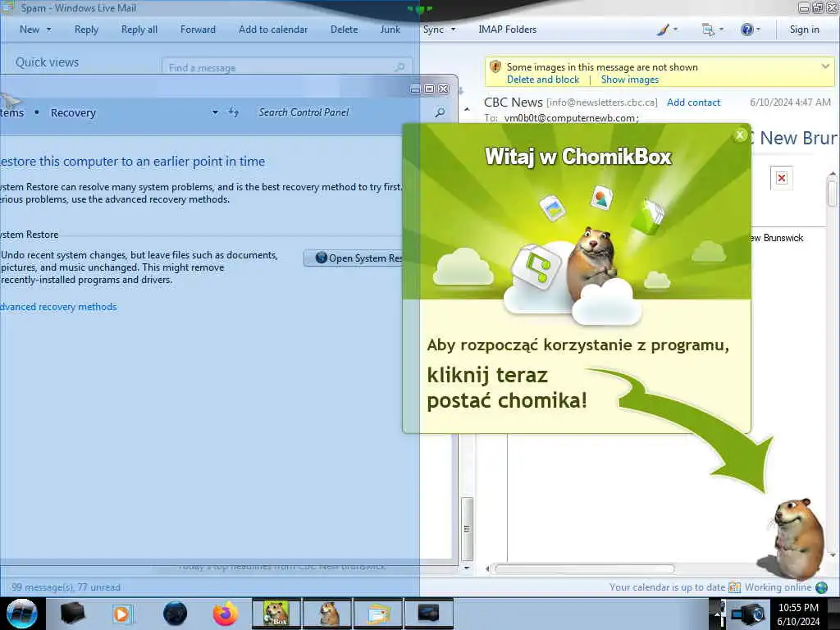Click the Working online globe icon
Viewport: 840px width, 630px height.
[821, 587]
